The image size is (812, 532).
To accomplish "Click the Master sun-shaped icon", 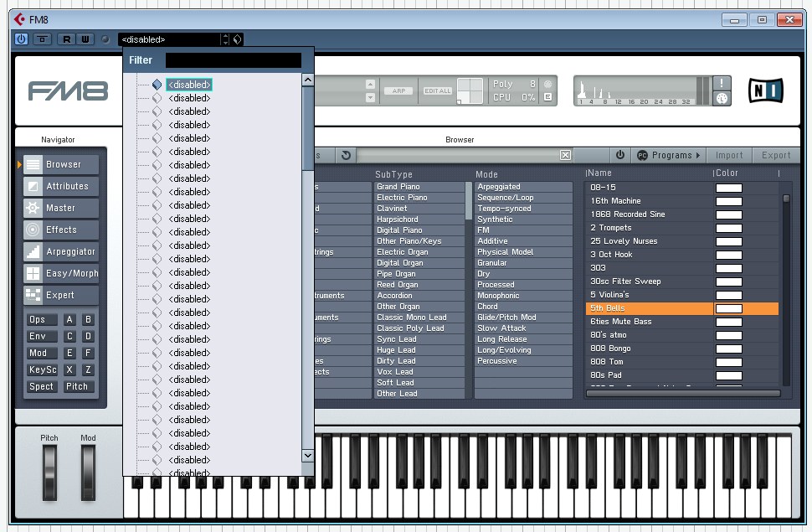I will tap(33, 208).
